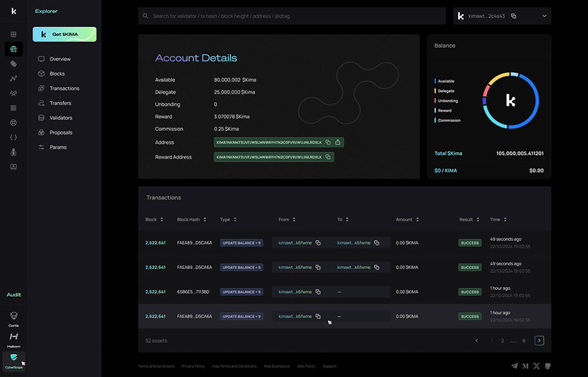Open the money bag icon in left rail
588x377 pixels.
coord(14,152)
